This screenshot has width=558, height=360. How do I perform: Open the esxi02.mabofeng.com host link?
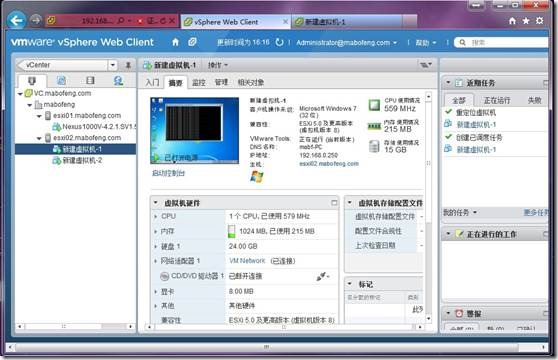pos(329,164)
